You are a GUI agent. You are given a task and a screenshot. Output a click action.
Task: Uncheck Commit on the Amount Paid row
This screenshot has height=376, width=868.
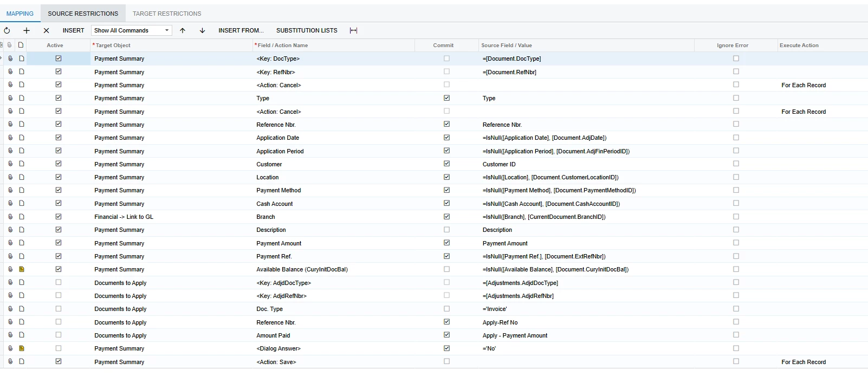tap(446, 335)
